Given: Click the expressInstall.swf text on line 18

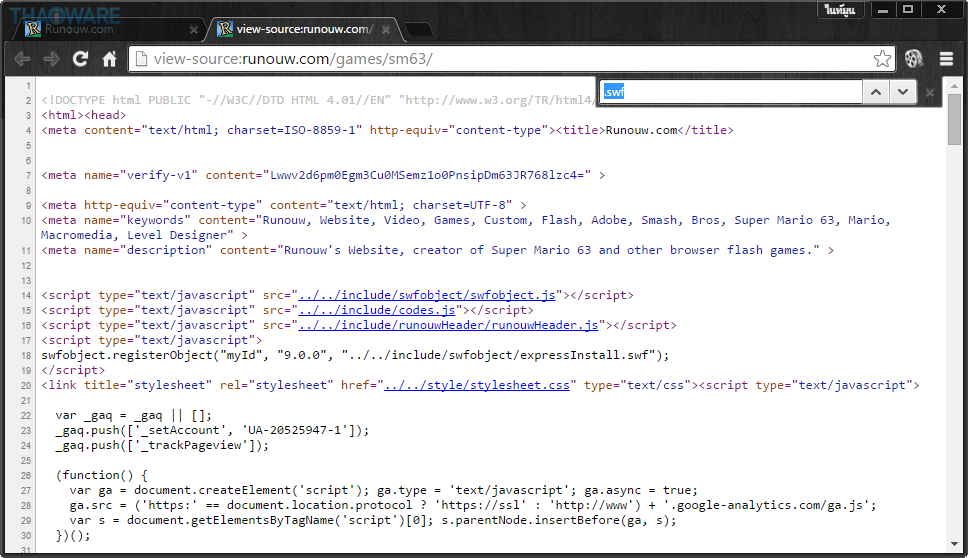Looking at the screenshot, I should click(x=584, y=355).
